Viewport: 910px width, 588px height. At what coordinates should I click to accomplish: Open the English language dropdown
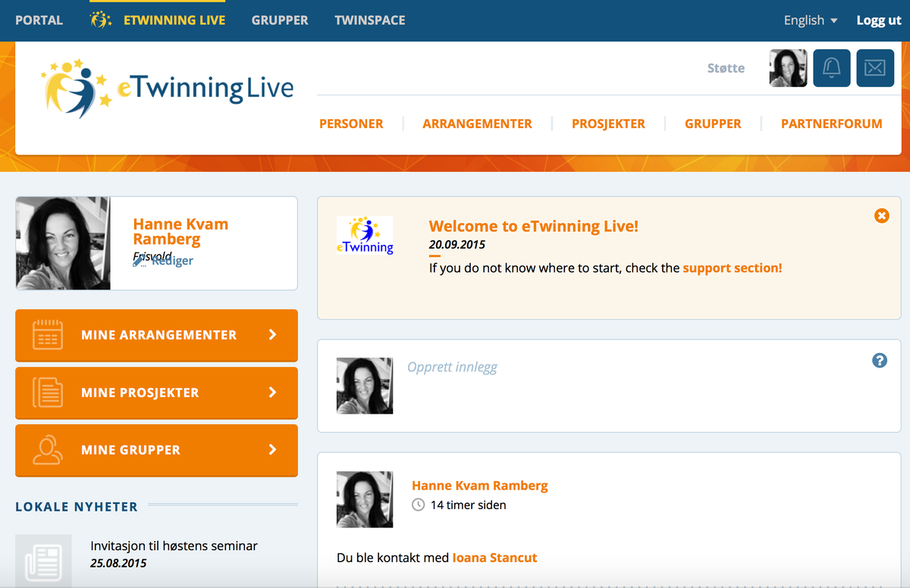810,20
